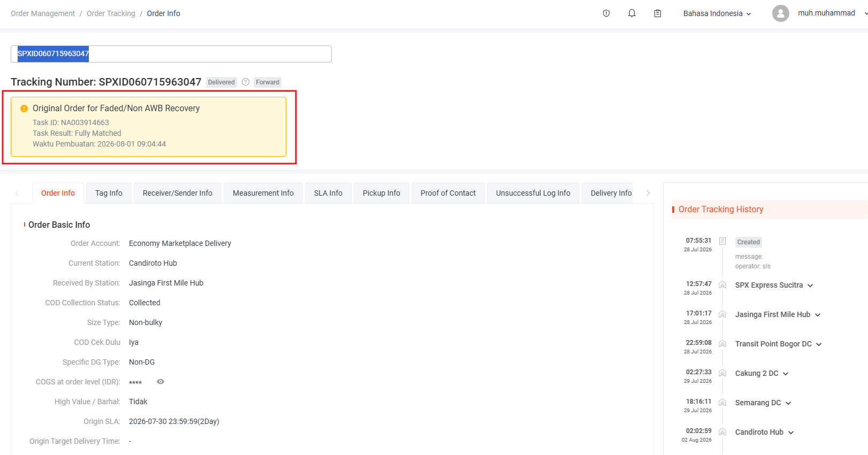This screenshot has width=868, height=455.
Task: Open Measurement Info tab
Action: coord(263,193)
